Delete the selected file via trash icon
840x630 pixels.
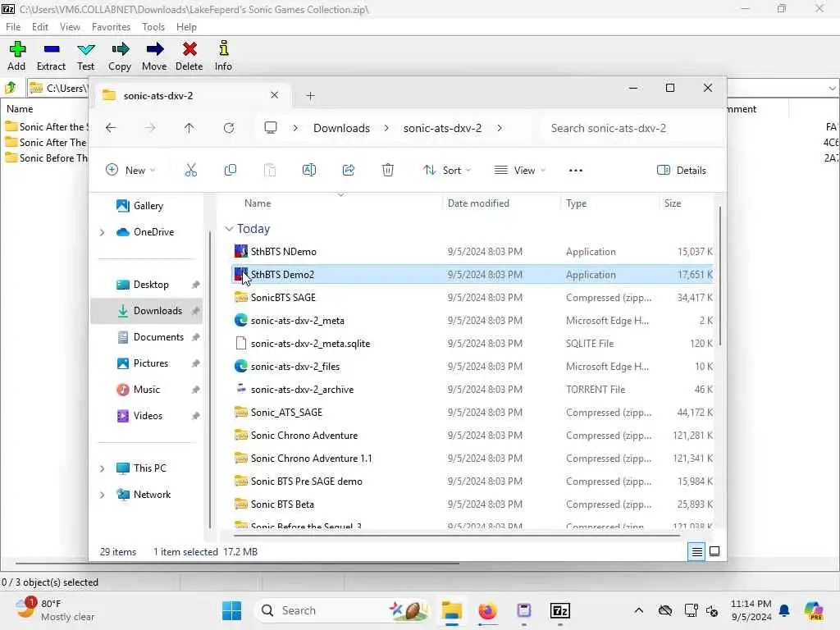point(388,171)
